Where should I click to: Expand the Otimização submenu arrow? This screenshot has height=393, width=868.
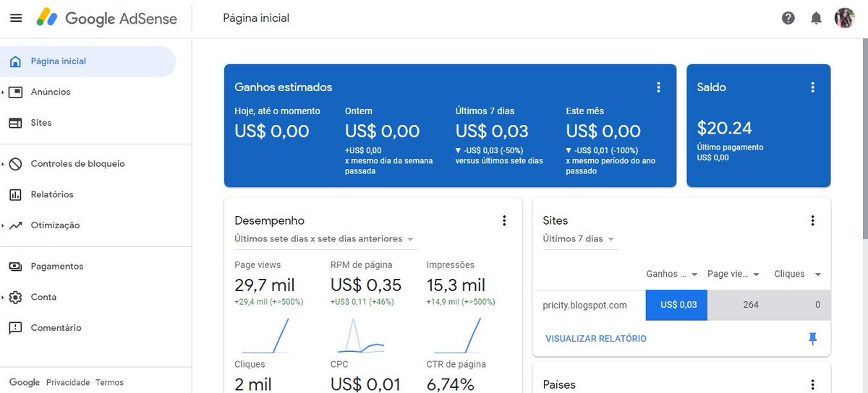pos(3,225)
